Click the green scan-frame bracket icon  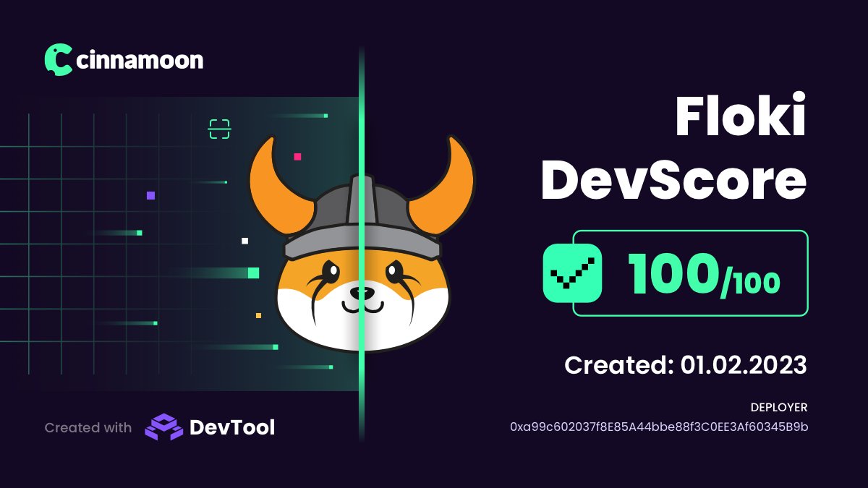tap(219, 129)
